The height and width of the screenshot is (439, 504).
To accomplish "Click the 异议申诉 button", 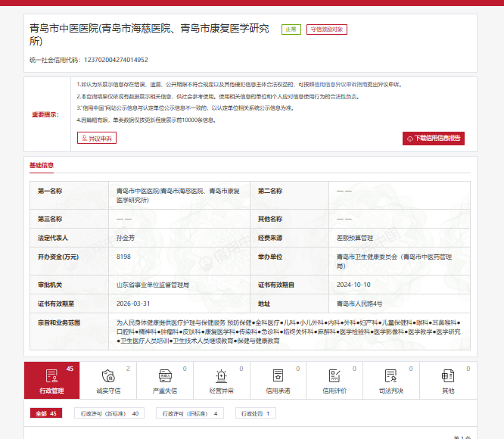I will click(x=97, y=139).
